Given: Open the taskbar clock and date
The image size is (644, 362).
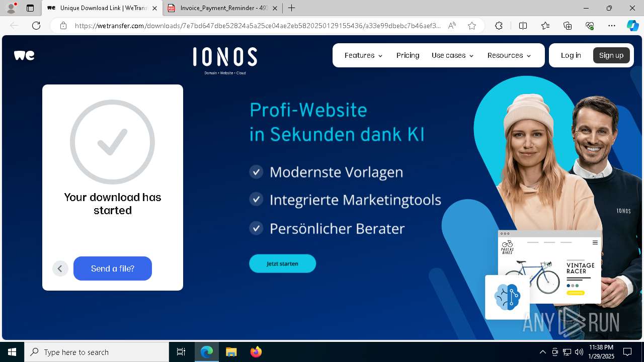Looking at the screenshot, I should tap(601, 352).
